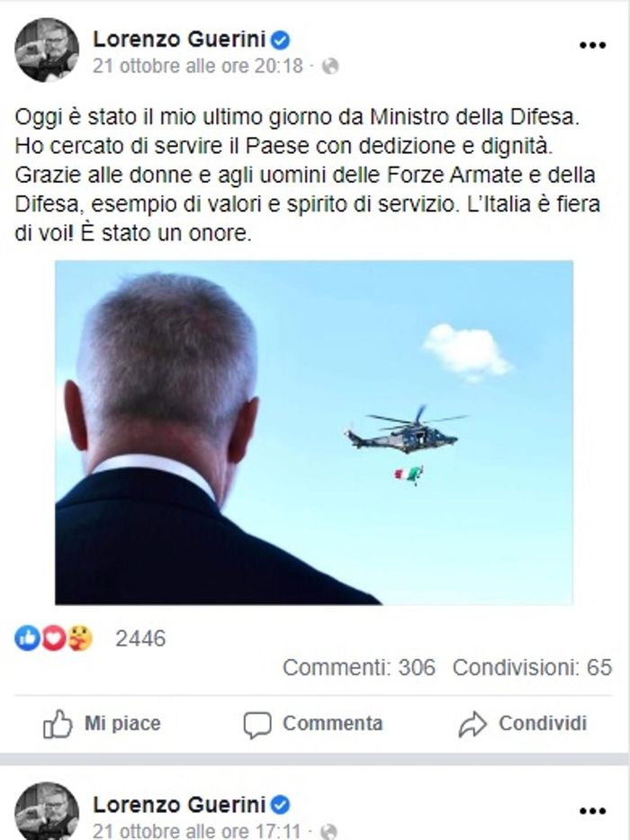Share the post with Condividi
The height and width of the screenshot is (840, 630).
tap(523, 724)
